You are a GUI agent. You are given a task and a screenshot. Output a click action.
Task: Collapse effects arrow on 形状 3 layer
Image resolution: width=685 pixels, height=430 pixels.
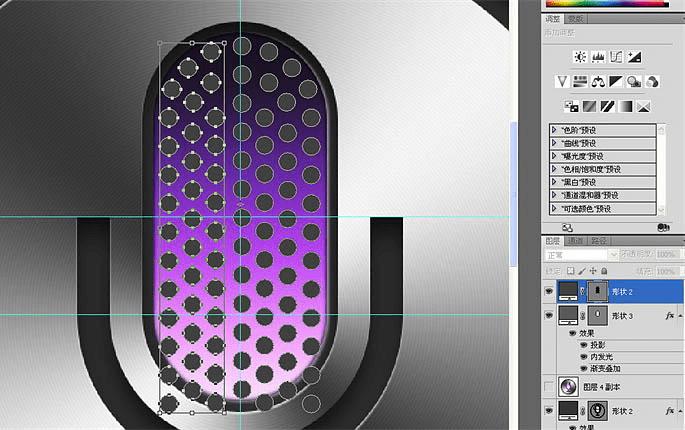coord(680,316)
